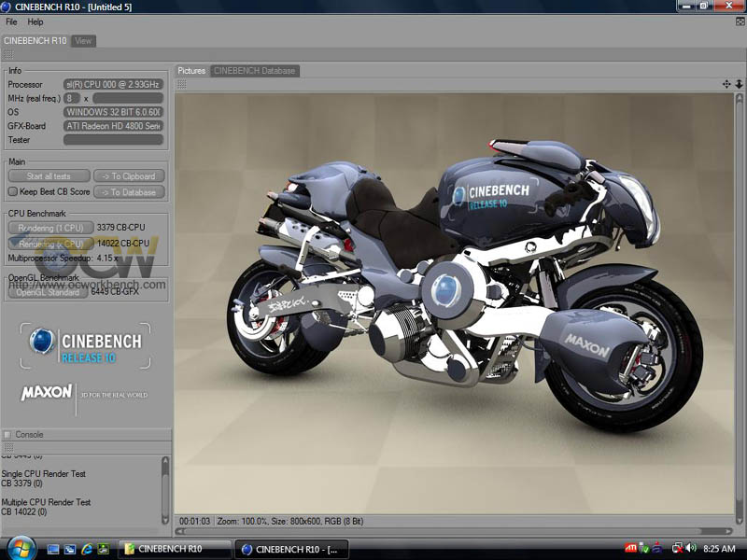Click the Multiple CPU Render Test console line

[x=46, y=502]
